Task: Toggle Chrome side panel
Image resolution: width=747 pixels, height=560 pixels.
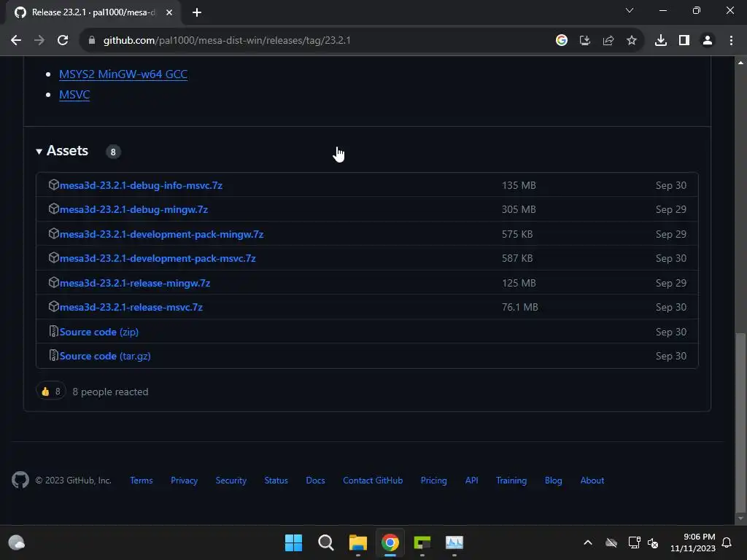Action: tap(684, 41)
